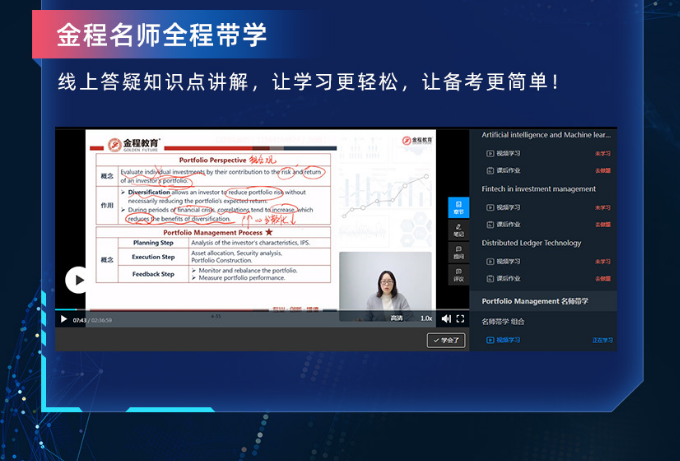Click blue 视频学习 icon under 名师带学 组合
The height and width of the screenshot is (461, 680).
490,340
